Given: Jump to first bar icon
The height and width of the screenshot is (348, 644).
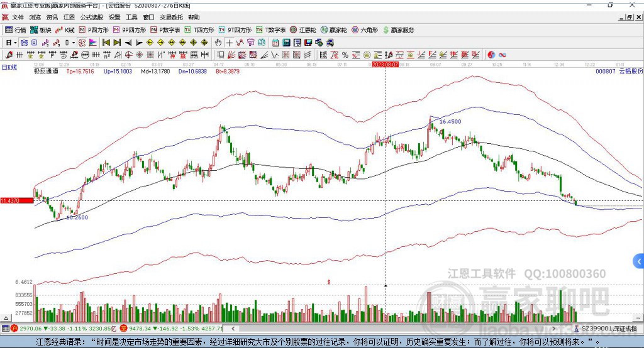Looking at the screenshot, I should point(106,43).
